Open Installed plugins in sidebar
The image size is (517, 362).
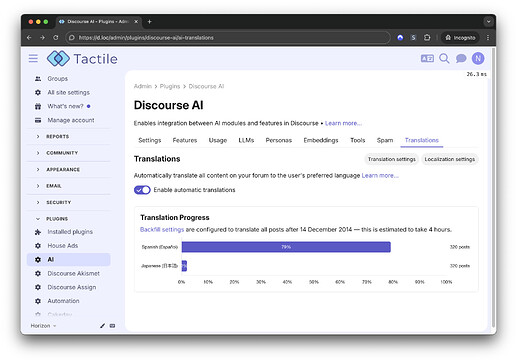coord(68,232)
